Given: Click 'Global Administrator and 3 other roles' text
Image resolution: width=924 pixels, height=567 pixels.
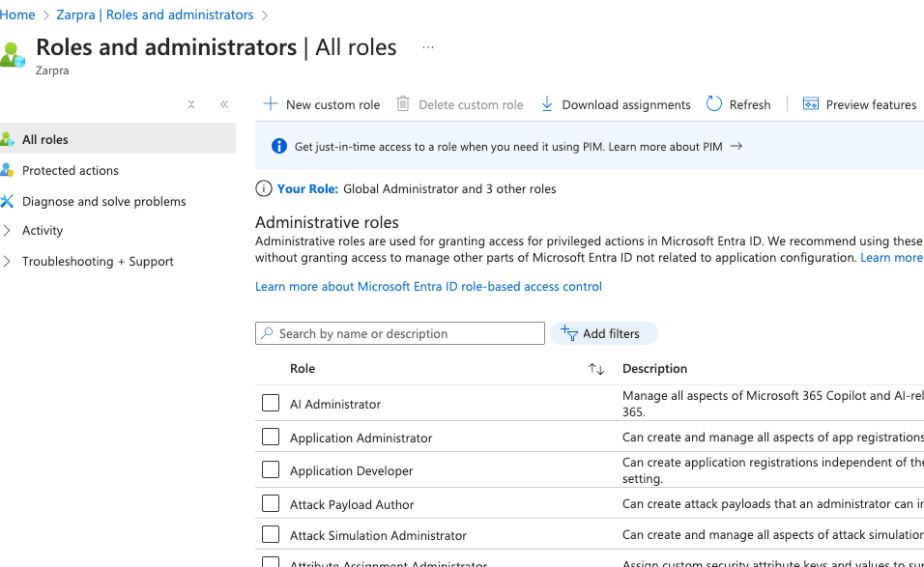Looking at the screenshot, I should (449, 189).
